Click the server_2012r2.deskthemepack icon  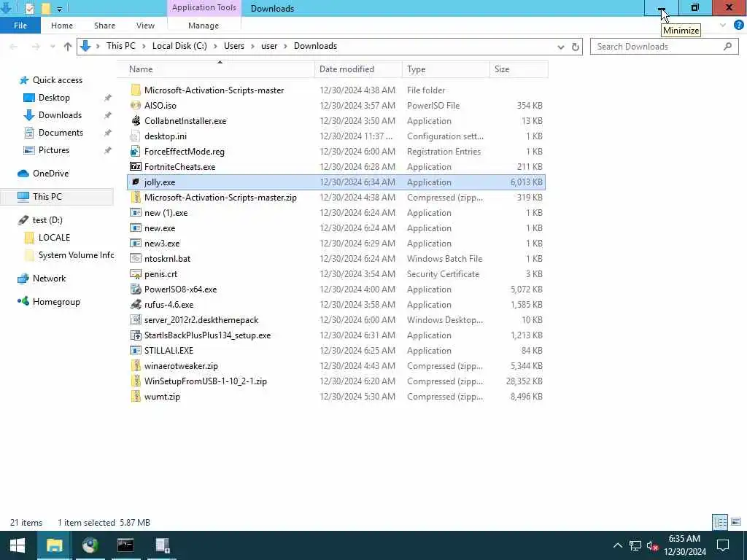(x=136, y=319)
